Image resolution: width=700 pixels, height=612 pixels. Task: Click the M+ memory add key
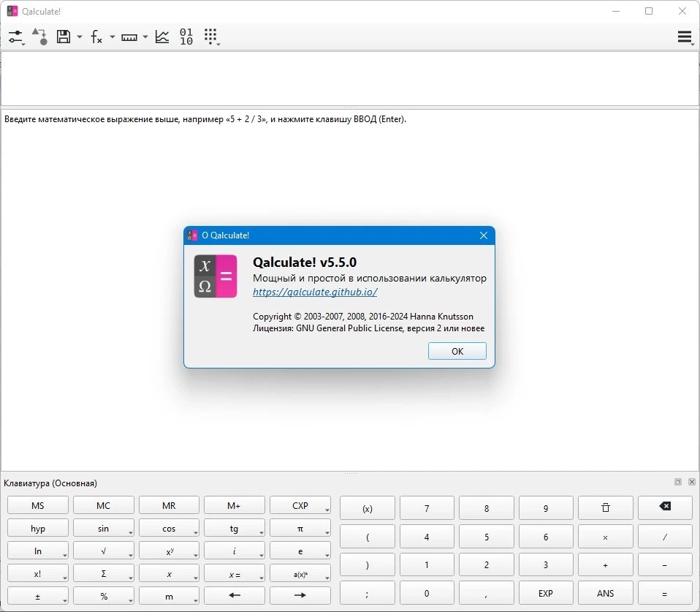click(234, 505)
